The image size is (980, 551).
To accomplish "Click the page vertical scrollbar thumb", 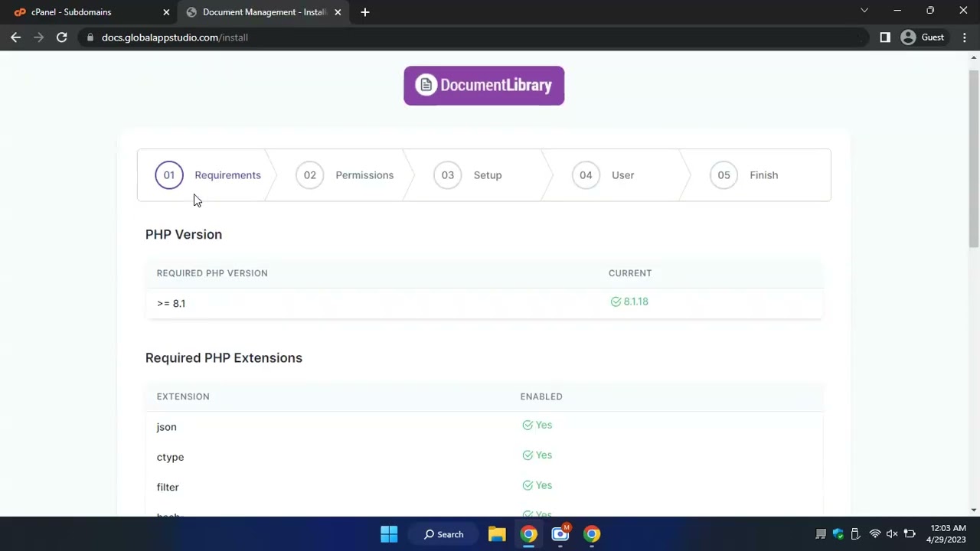I will [974, 158].
